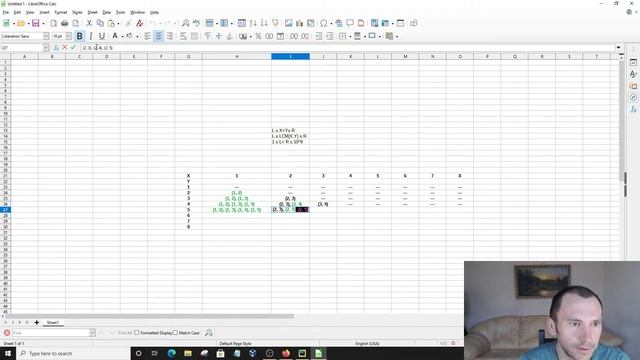Click the Underline icon
640x360 pixels.
tap(102, 36)
